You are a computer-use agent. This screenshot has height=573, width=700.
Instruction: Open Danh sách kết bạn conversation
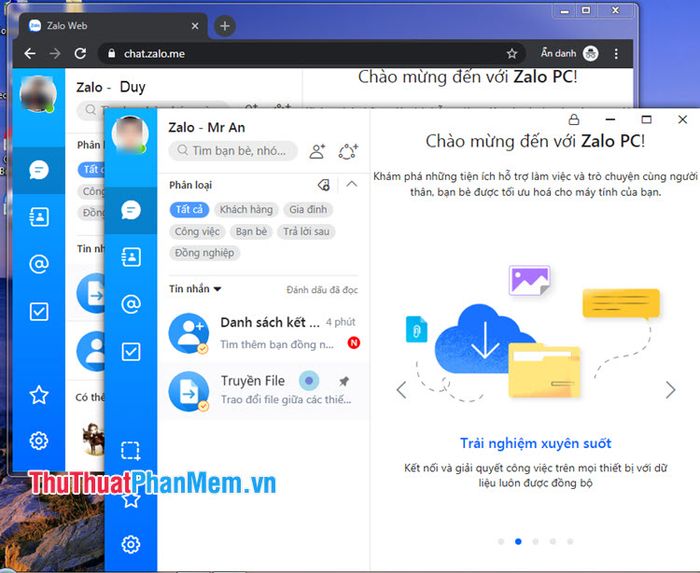coord(263,333)
